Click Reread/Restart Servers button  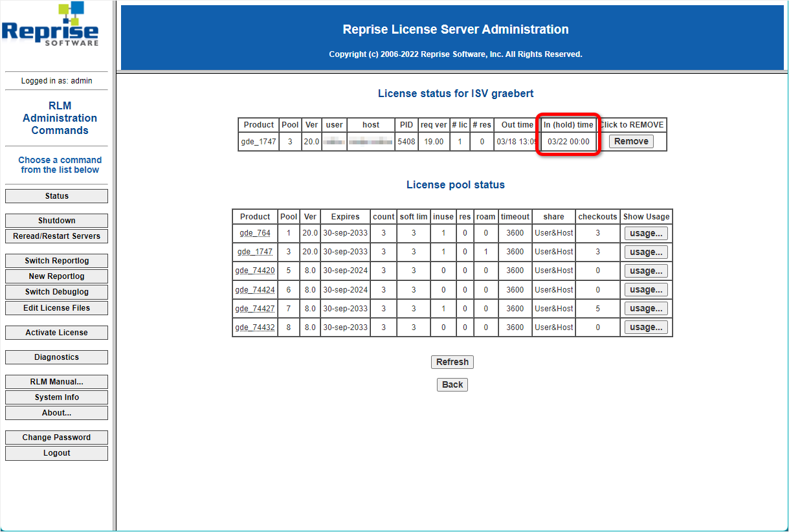pyautogui.click(x=57, y=236)
